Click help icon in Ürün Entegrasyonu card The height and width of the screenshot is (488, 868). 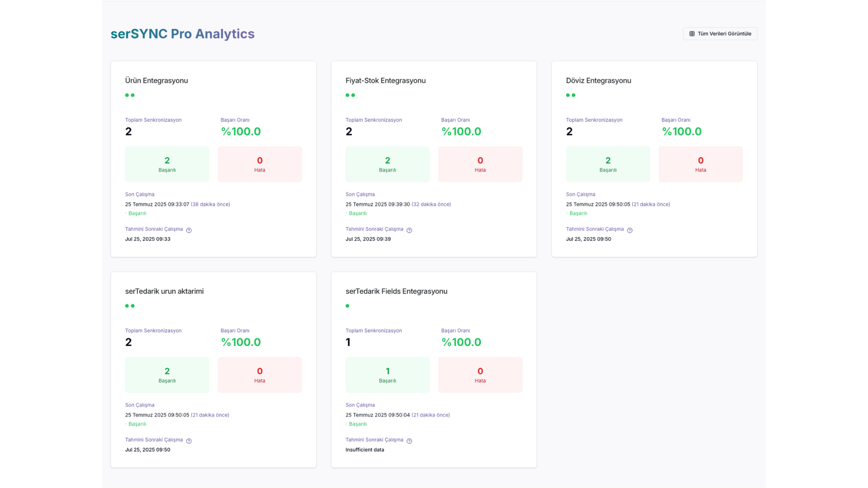pos(189,230)
